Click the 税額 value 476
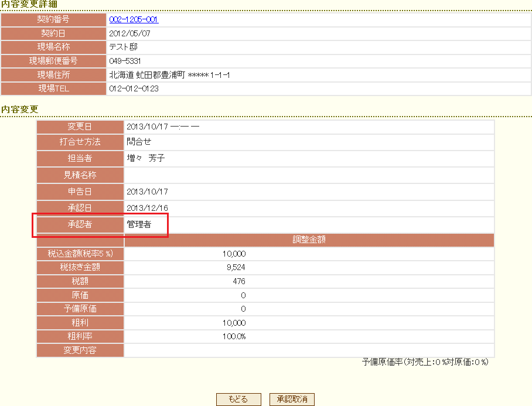This screenshot has height=406, width=532. (238, 282)
